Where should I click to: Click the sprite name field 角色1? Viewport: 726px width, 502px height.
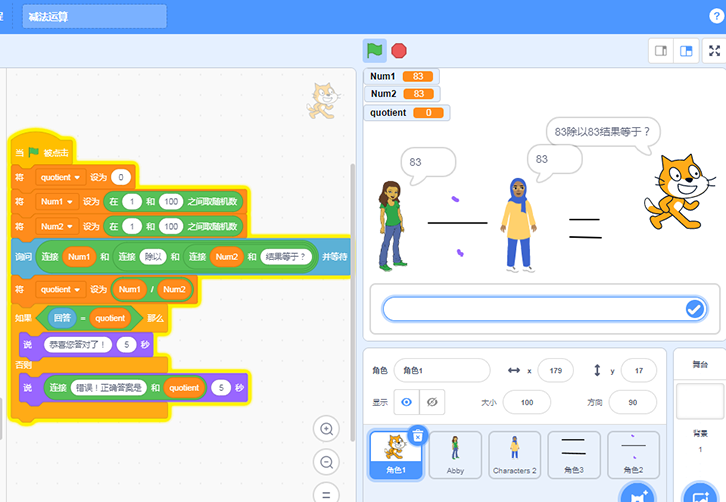click(441, 370)
